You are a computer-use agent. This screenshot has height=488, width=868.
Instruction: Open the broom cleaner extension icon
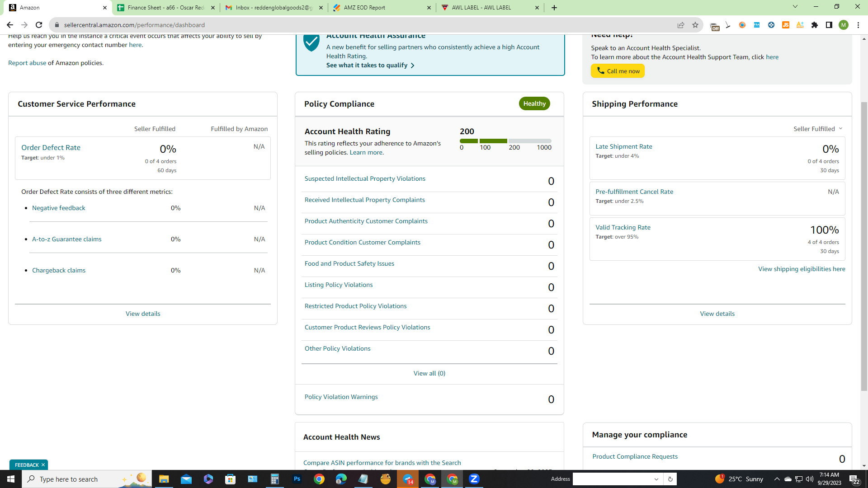click(x=728, y=25)
